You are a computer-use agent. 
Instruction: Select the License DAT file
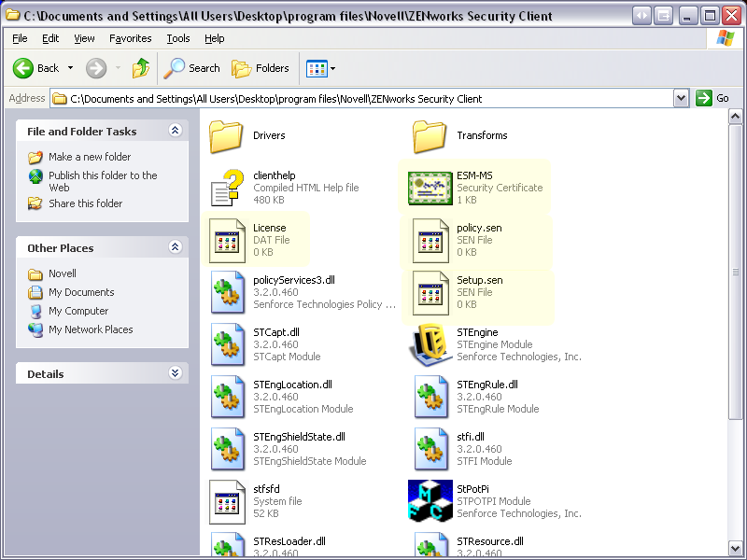227,240
